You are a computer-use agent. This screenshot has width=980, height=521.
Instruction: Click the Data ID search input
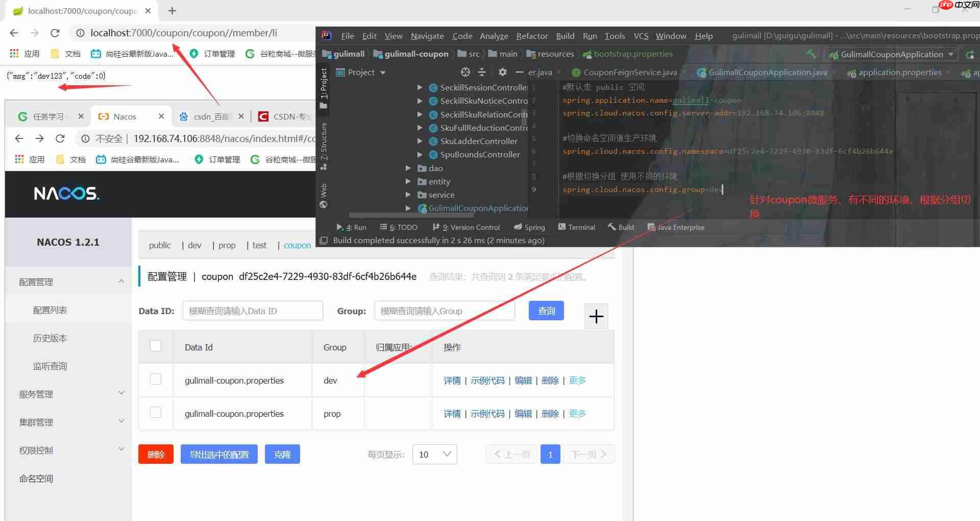pyautogui.click(x=253, y=311)
